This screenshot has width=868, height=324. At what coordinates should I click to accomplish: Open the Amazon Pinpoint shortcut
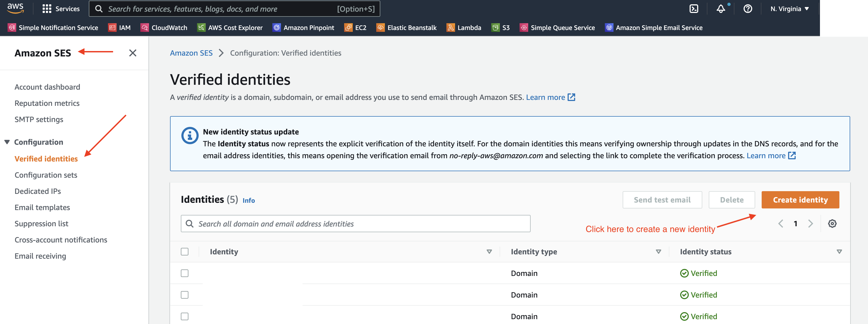tap(303, 28)
